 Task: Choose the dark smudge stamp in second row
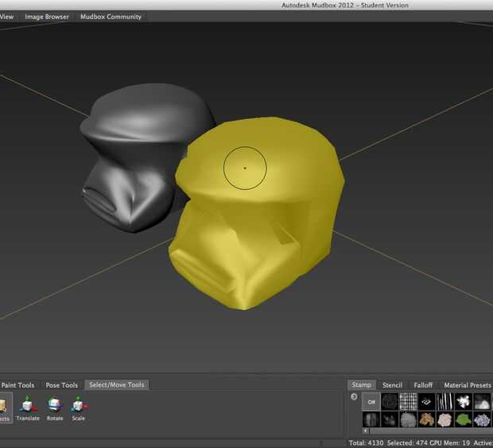390,419
